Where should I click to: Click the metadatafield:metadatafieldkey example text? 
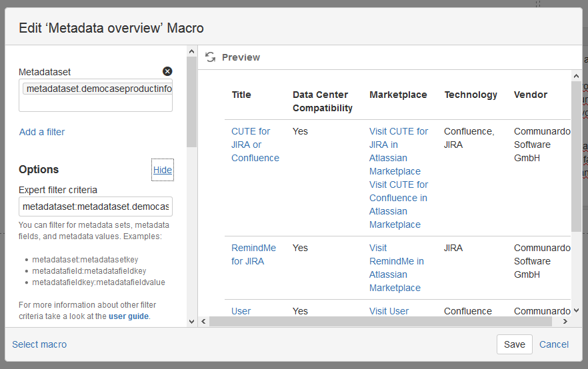tap(89, 271)
